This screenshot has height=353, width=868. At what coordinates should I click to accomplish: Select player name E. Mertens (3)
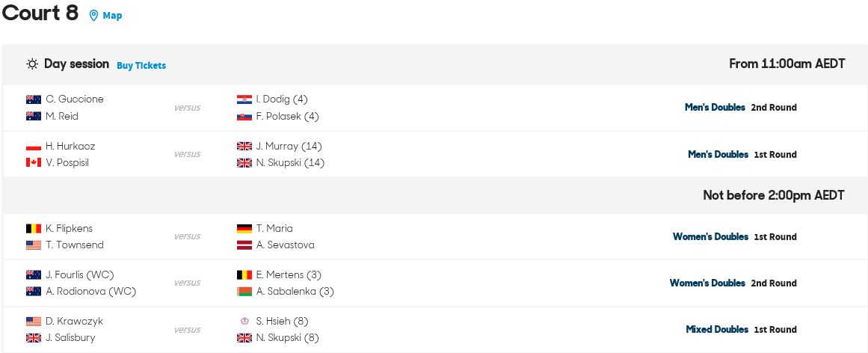(289, 275)
